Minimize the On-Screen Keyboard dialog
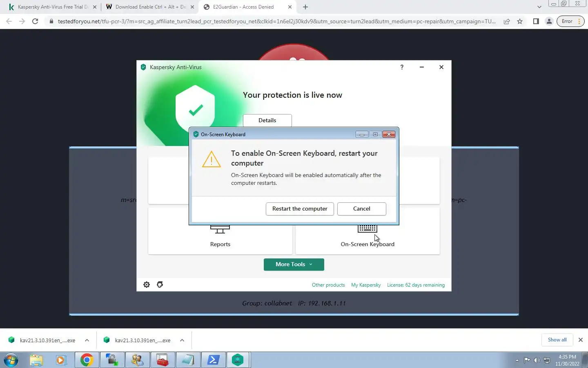Viewport: 588px width, 368px height. click(362, 134)
